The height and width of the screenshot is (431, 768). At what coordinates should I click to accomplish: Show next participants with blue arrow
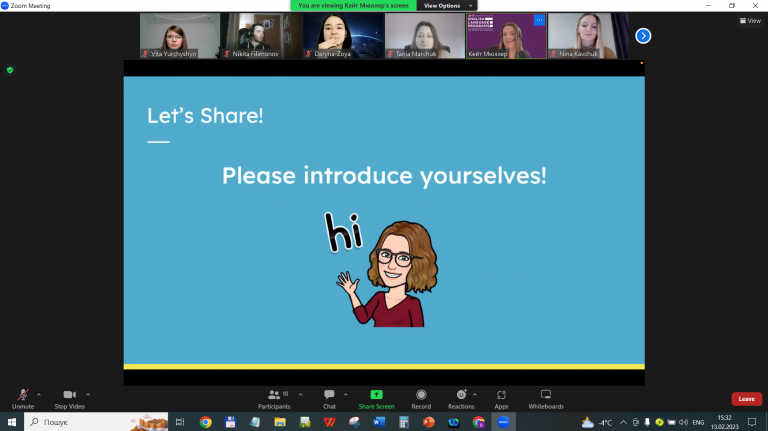click(x=643, y=36)
